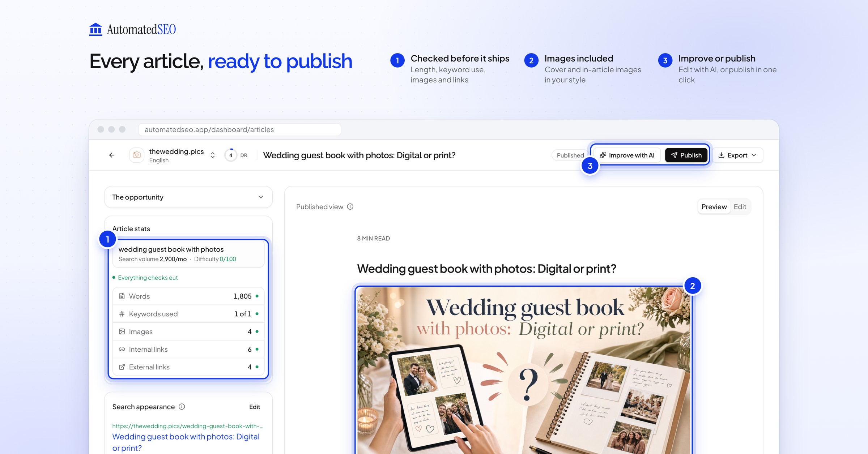The width and height of the screenshot is (868, 454).
Task: Click the AutomatedSEO logo icon
Action: coord(95,29)
